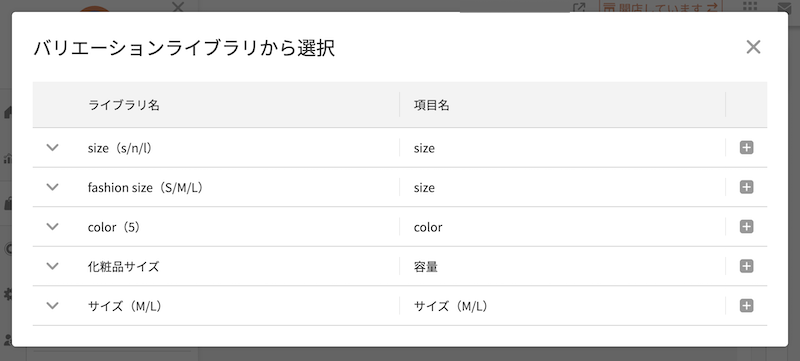The image size is (800, 361).
Task: Select the color (5) library name
Action: pyautogui.click(x=114, y=227)
